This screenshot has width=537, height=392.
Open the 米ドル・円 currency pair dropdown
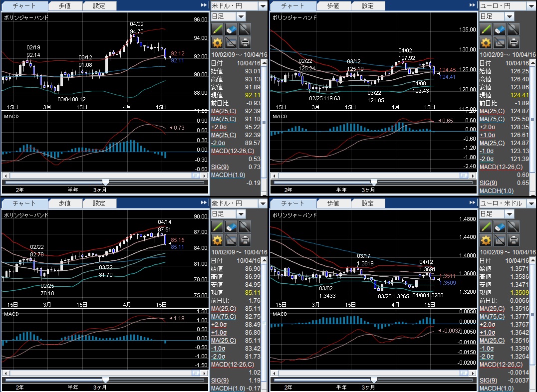pyautogui.click(x=263, y=5)
